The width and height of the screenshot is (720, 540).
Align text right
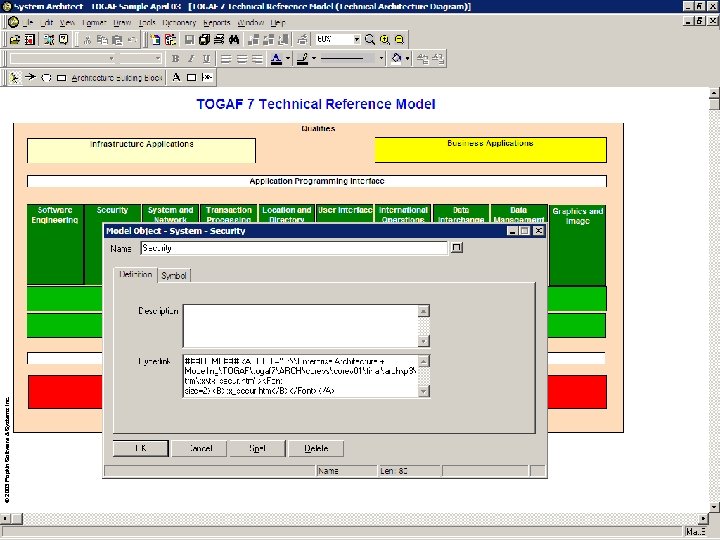257,59
